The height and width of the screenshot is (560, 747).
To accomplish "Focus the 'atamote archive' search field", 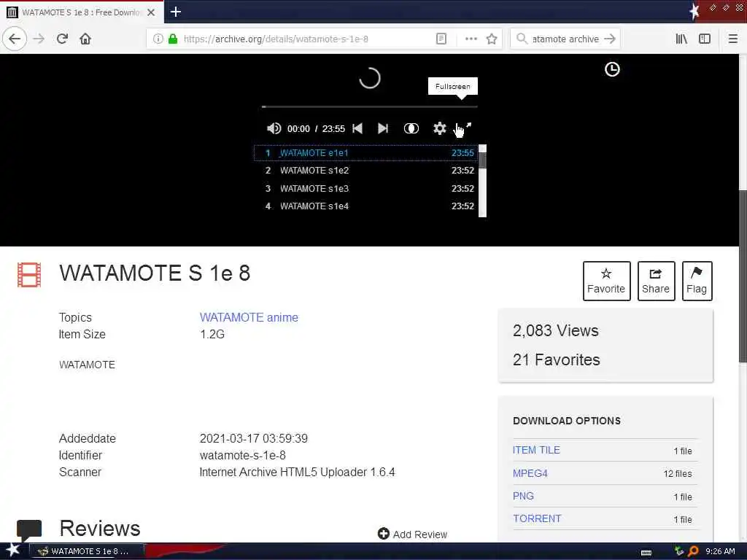I will (565, 39).
